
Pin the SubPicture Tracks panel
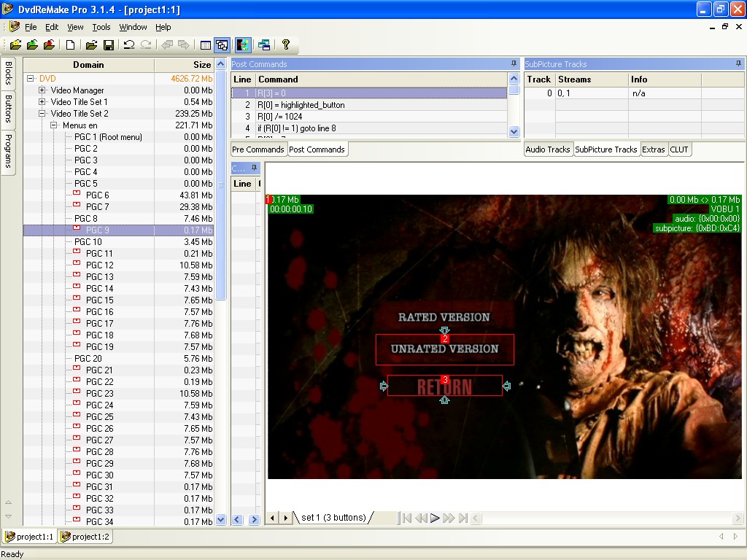coord(738,63)
